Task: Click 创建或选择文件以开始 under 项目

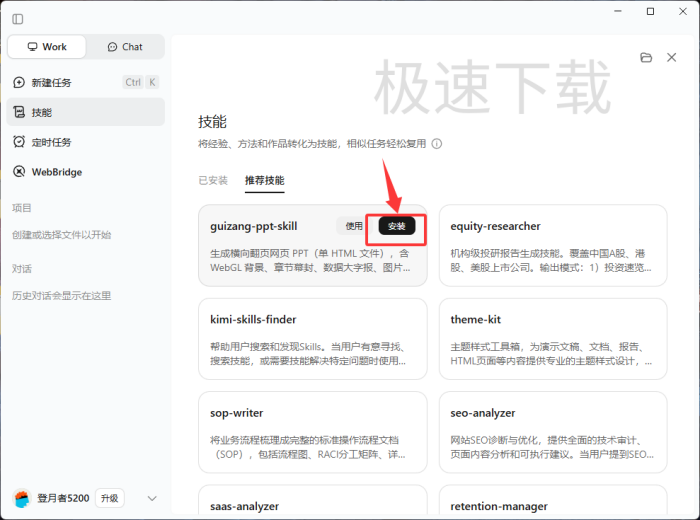Action: [x=62, y=235]
